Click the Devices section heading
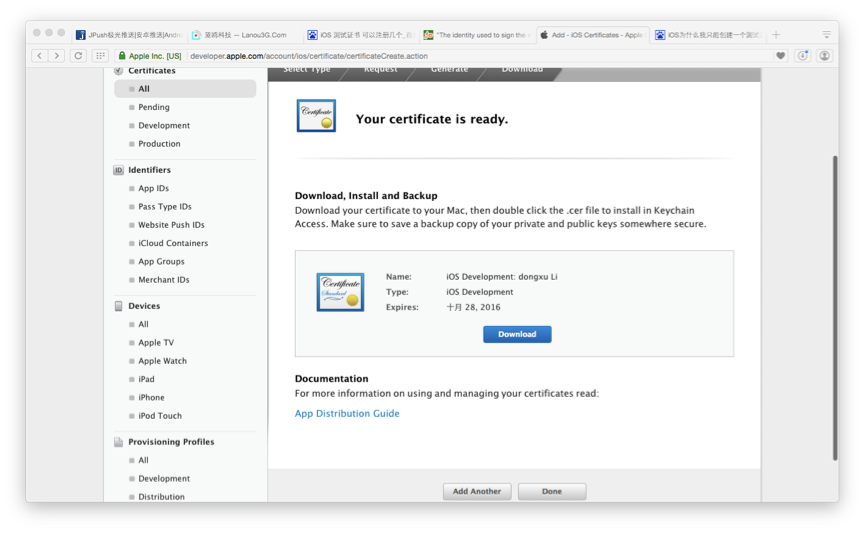Image resolution: width=865 pixels, height=533 pixels. pyautogui.click(x=144, y=306)
